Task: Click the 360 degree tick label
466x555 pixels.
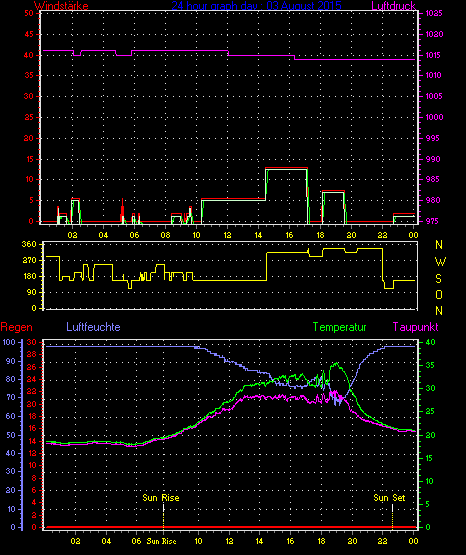Action: click(29, 244)
